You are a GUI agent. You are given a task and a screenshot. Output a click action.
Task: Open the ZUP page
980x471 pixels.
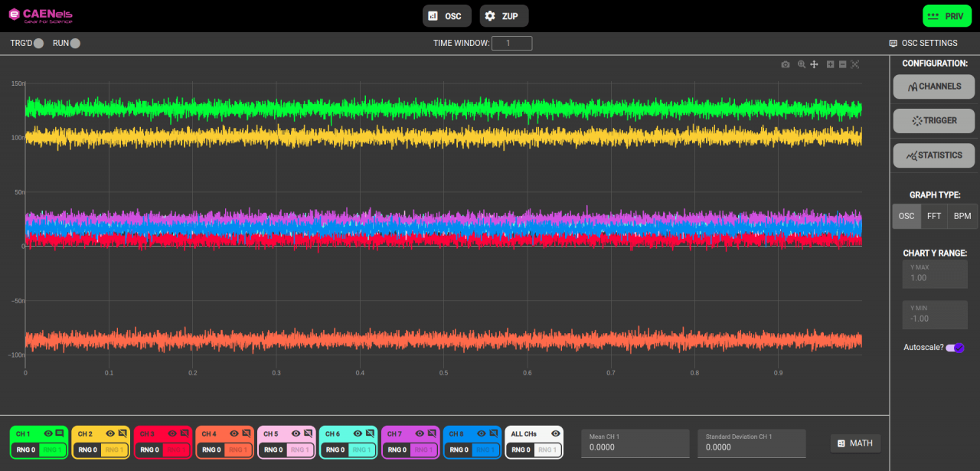click(x=504, y=16)
